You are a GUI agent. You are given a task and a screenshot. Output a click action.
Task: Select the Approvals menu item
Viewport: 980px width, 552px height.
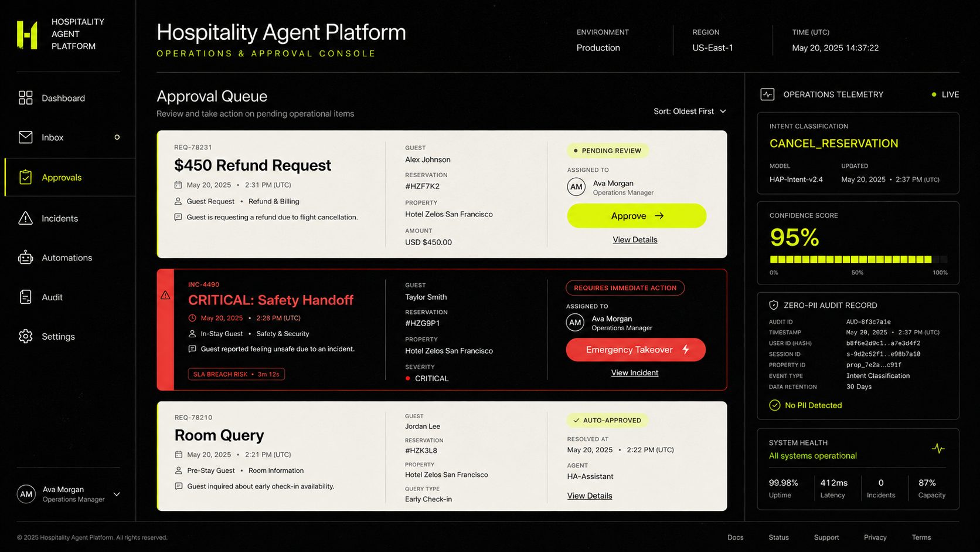tap(70, 177)
